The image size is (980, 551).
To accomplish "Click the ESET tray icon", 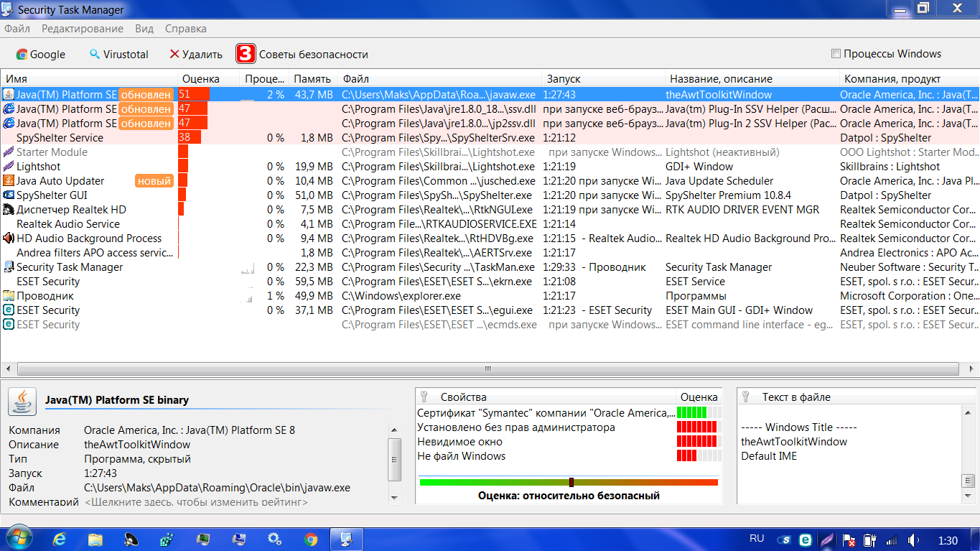I will (x=806, y=540).
